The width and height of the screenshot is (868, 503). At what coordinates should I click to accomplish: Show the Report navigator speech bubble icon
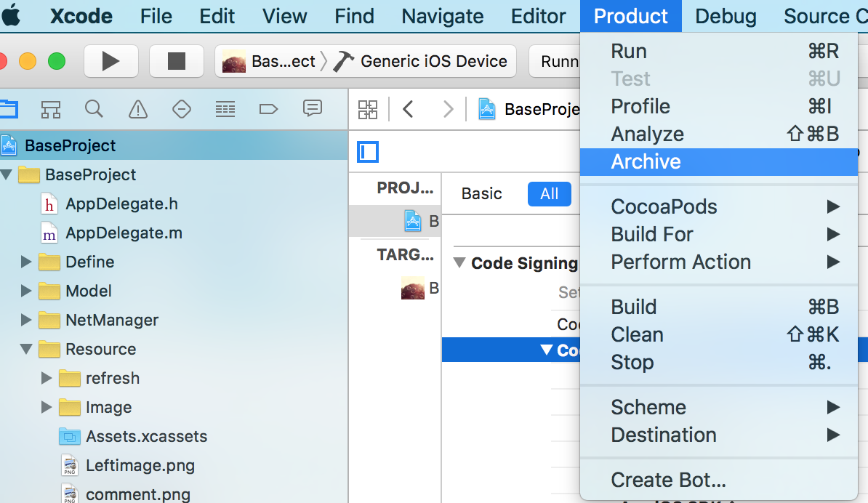coord(313,108)
